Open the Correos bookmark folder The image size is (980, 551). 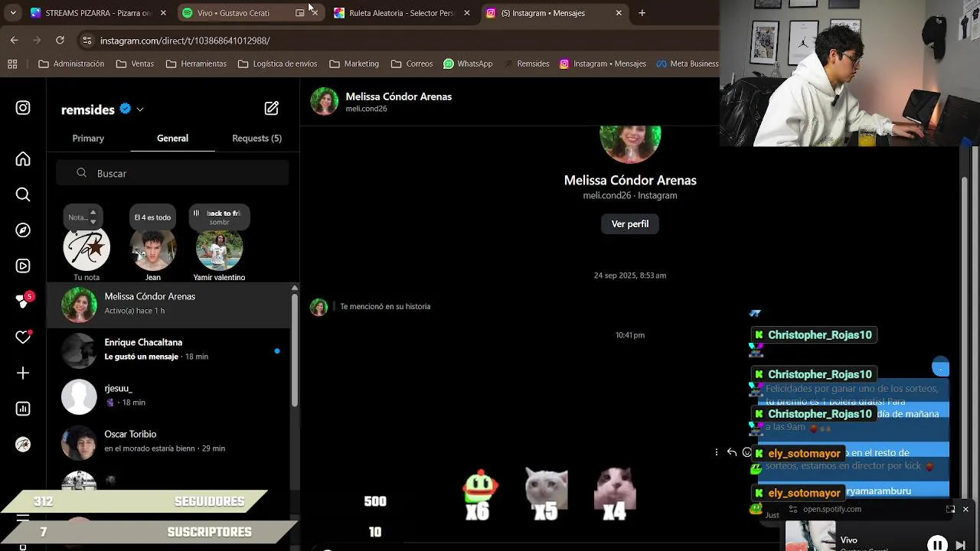[x=411, y=64]
